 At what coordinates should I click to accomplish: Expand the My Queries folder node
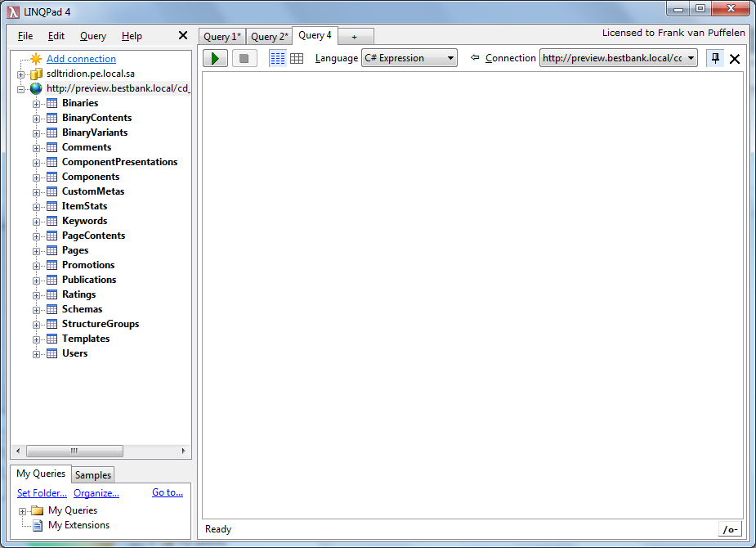pyautogui.click(x=23, y=510)
